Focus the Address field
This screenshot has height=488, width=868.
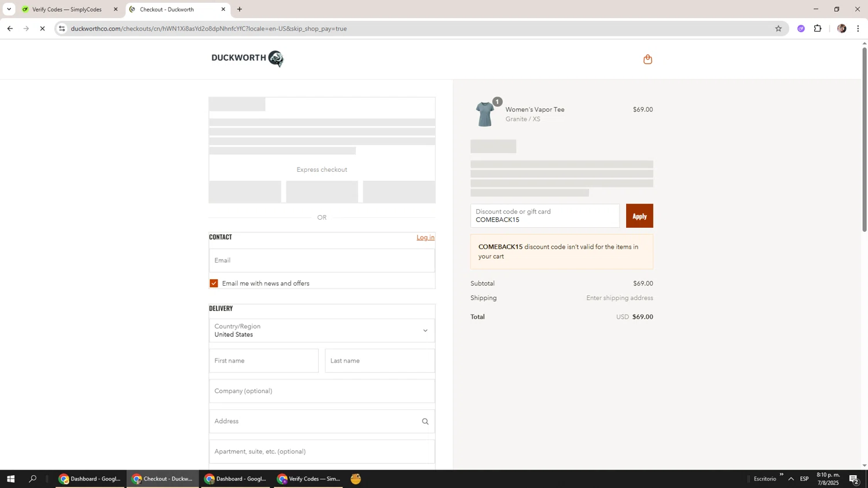[322, 422]
